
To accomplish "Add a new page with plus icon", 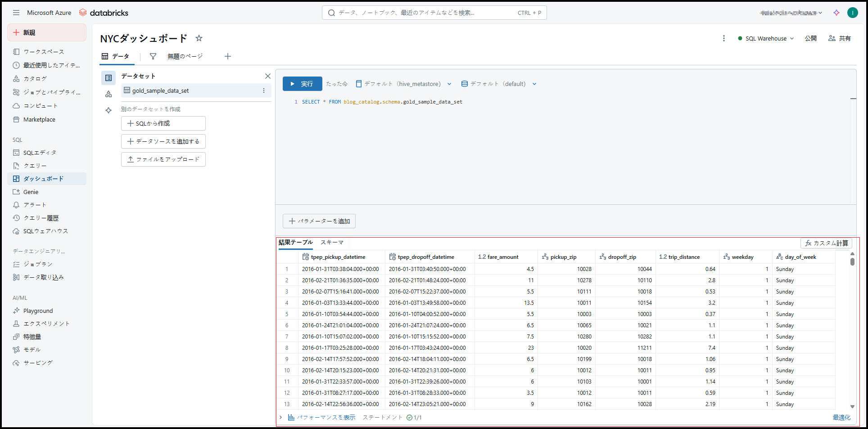I will point(228,56).
